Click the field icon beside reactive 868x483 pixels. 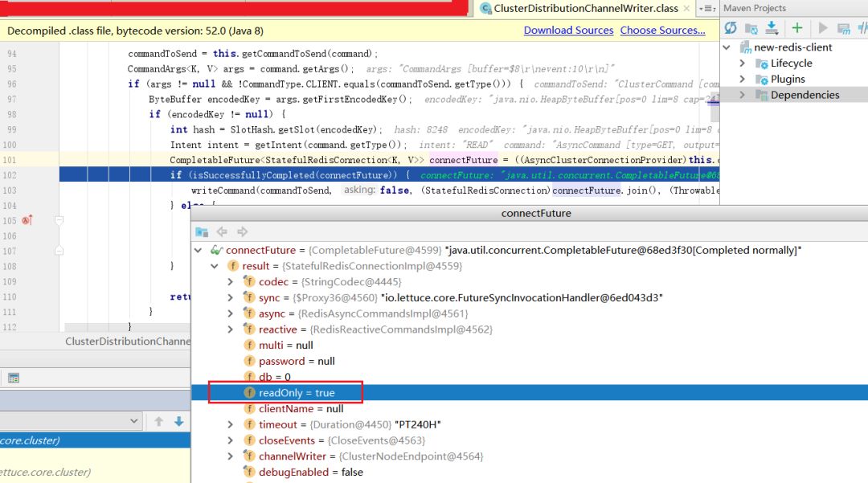[x=250, y=330]
